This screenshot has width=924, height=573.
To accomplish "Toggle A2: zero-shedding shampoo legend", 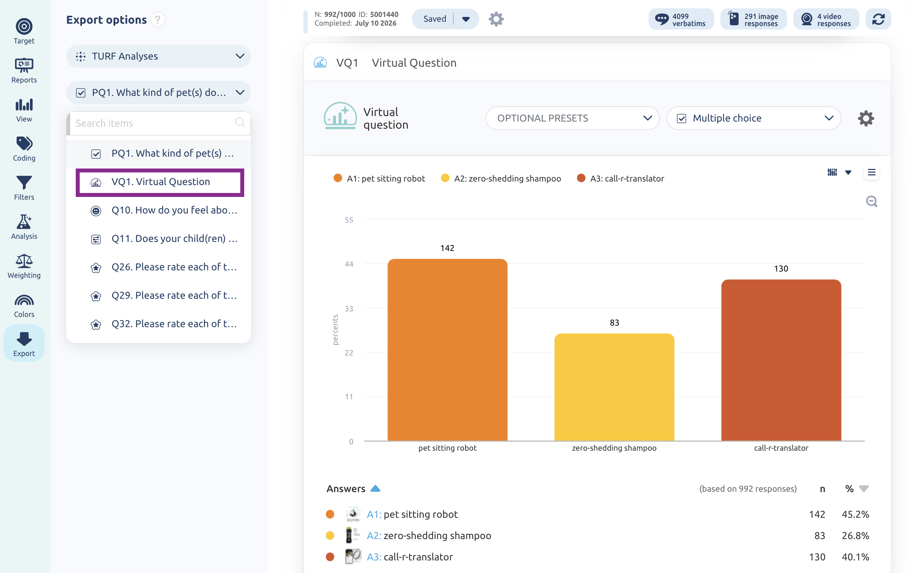I will [501, 178].
